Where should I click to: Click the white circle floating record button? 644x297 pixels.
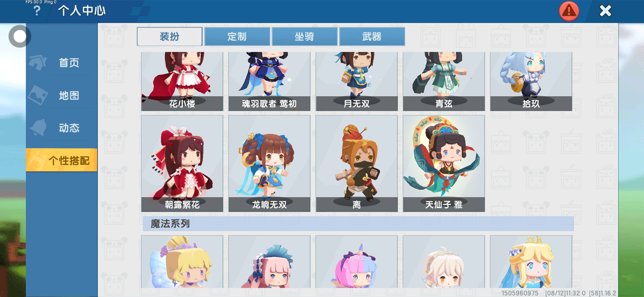[20, 36]
